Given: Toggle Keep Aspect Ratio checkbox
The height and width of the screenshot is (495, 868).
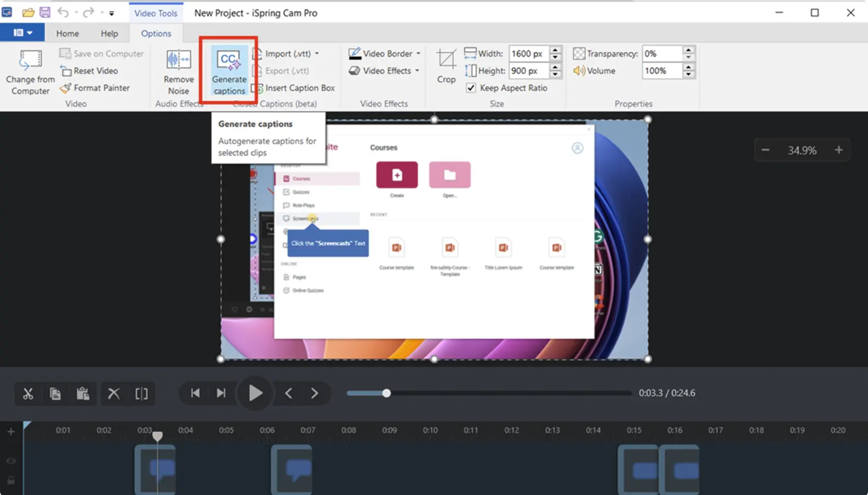Looking at the screenshot, I should pyautogui.click(x=471, y=88).
